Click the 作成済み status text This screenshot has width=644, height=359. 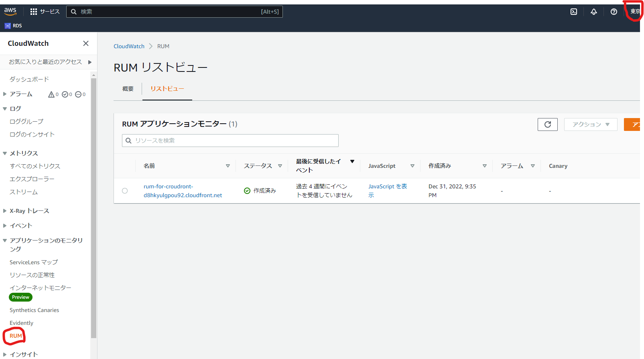click(x=265, y=191)
